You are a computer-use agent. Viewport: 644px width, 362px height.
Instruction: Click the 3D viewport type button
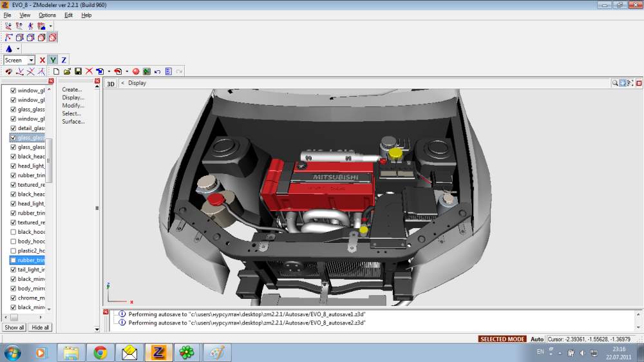pyautogui.click(x=111, y=84)
